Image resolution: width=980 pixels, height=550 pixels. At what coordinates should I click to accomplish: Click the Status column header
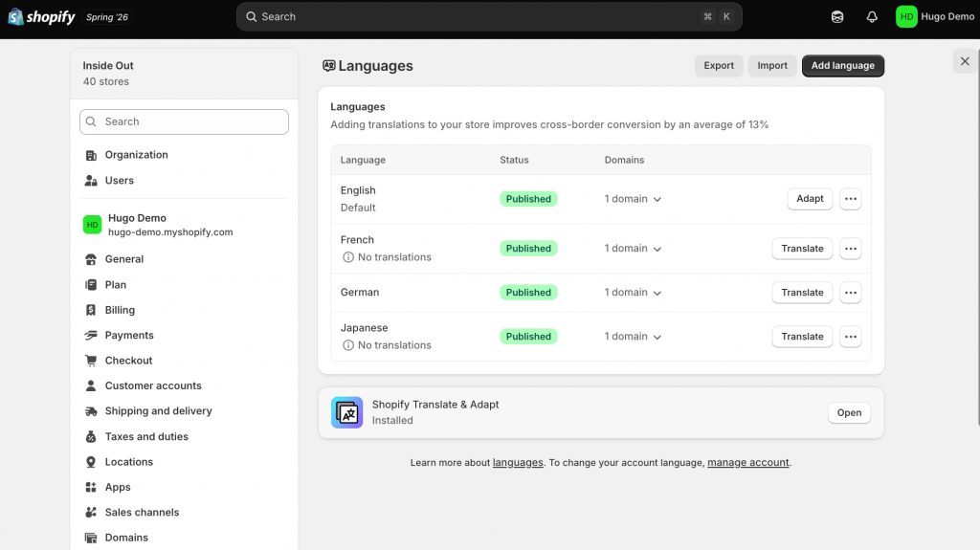[514, 160]
